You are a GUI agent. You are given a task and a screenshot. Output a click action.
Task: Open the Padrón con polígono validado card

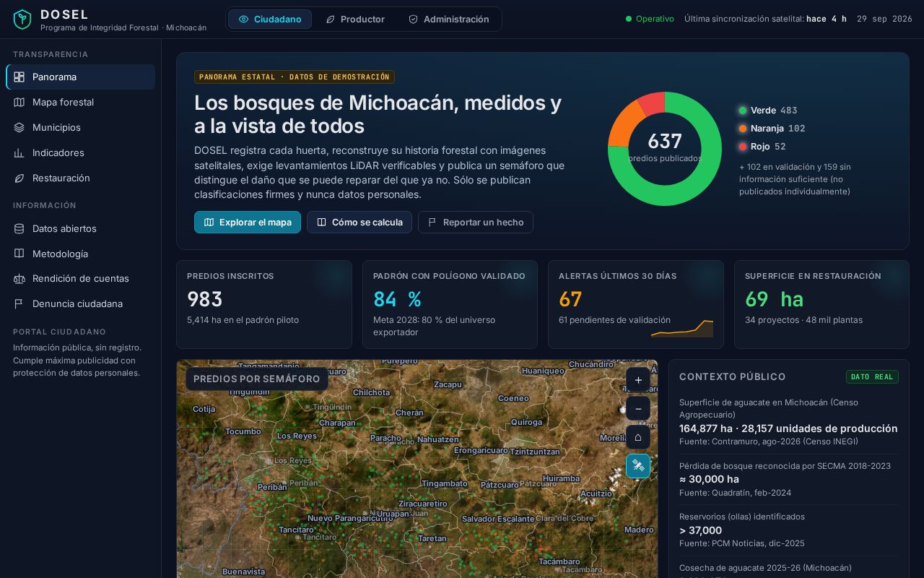pyautogui.click(x=450, y=305)
